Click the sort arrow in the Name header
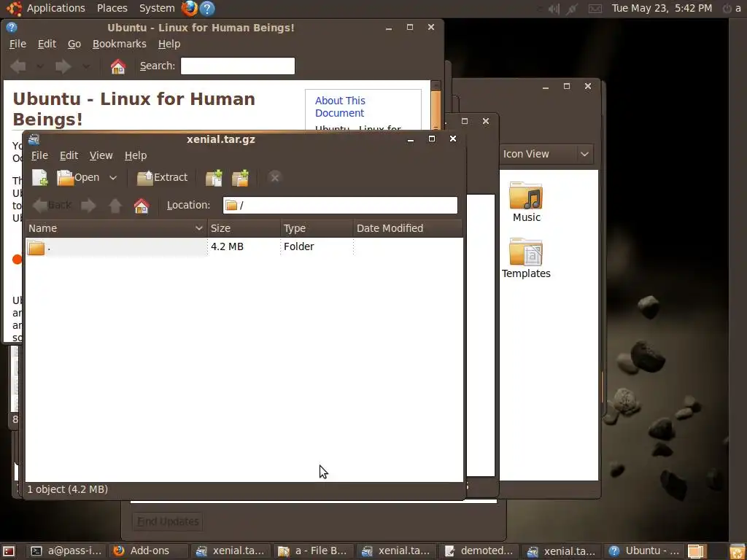 (x=199, y=228)
